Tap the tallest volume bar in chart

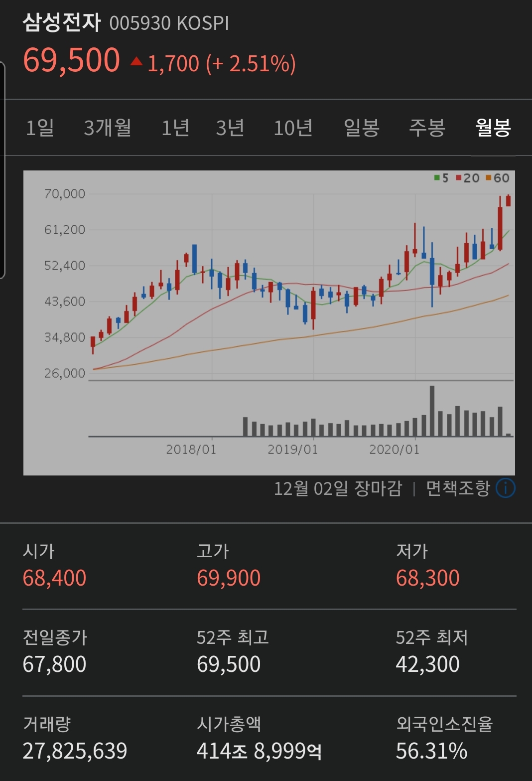[432, 411]
